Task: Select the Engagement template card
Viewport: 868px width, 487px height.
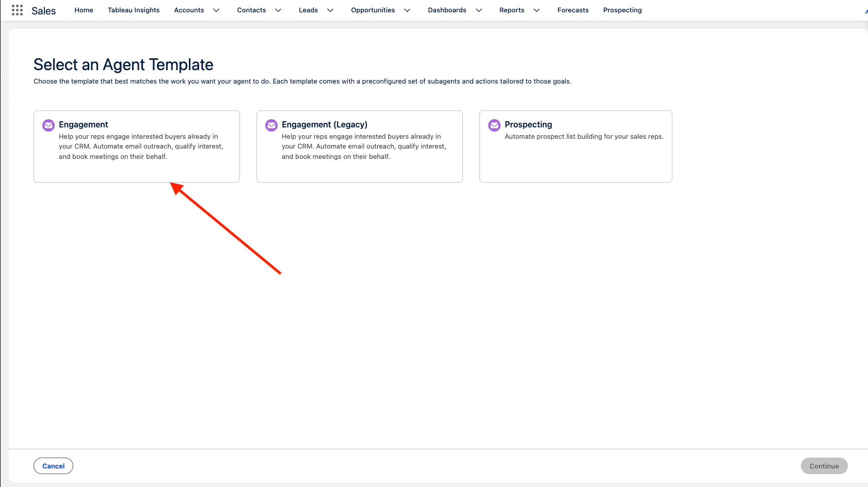Action: (137, 147)
